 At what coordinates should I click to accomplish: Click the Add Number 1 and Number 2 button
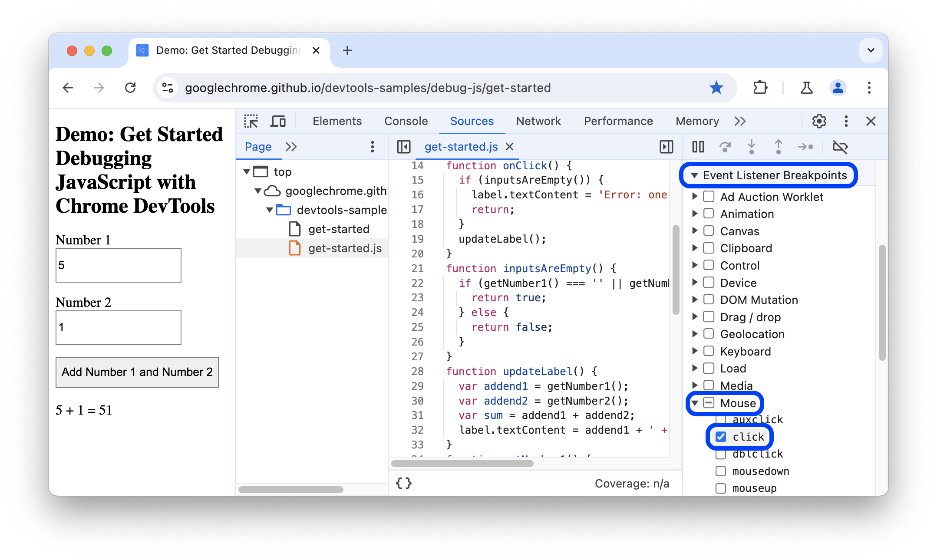(x=137, y=371)
